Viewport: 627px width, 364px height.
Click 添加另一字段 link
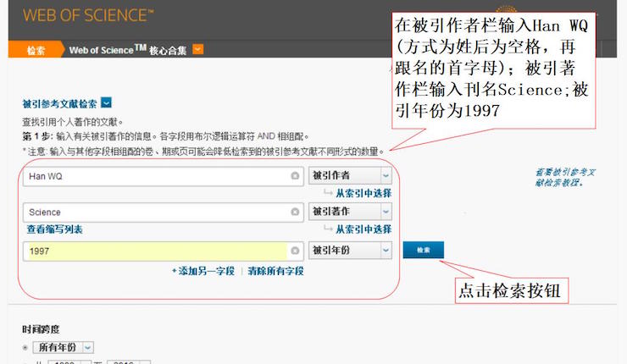203,271
